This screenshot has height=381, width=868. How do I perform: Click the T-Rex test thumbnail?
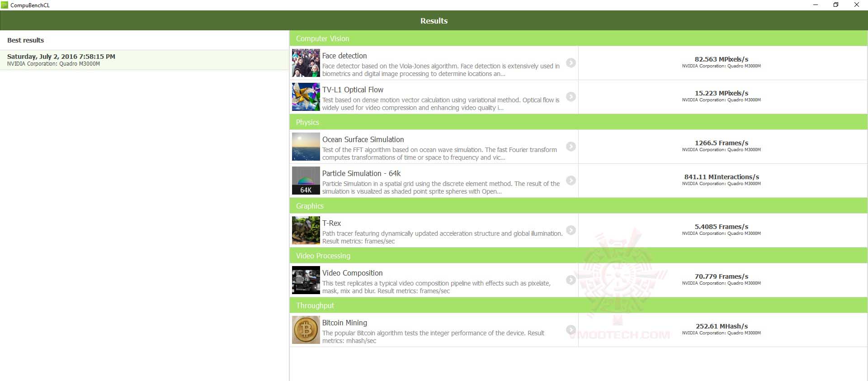[x=306, y=230]
